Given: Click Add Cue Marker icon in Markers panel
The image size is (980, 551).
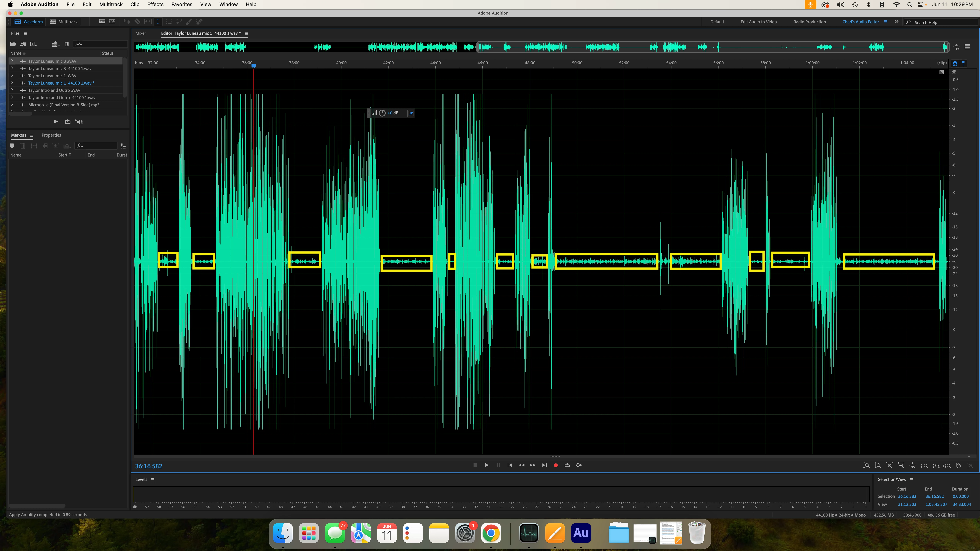Looking at the screenshot, I should (12, 146).
